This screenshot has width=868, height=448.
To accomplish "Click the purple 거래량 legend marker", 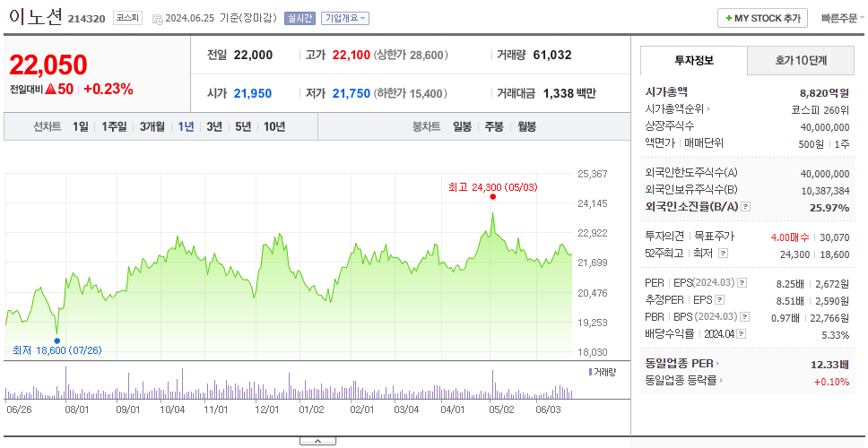I will 590,372.
